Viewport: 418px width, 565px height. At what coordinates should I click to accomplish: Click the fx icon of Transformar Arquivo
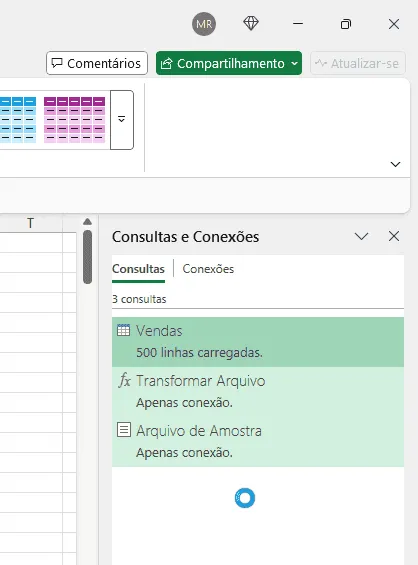(x=124, y=380)
